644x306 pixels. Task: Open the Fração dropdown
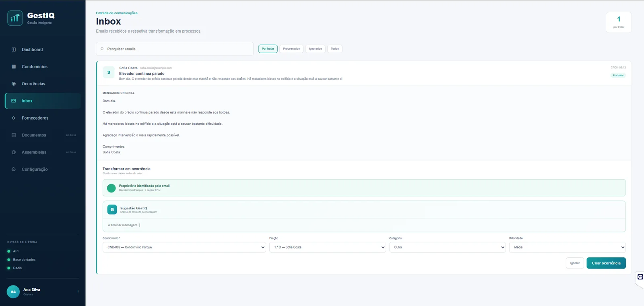(x=328, y=247)
